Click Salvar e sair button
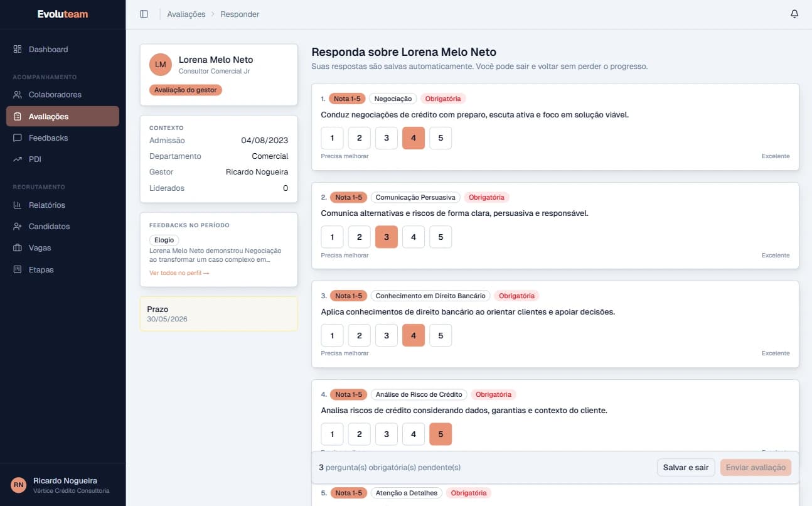The image size is (812, 506). (x=686, y=467)
